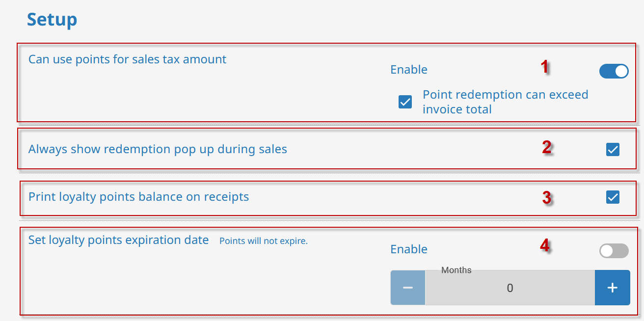
Task: Click the red number 1 annotation marker
Action: (544, 67)
